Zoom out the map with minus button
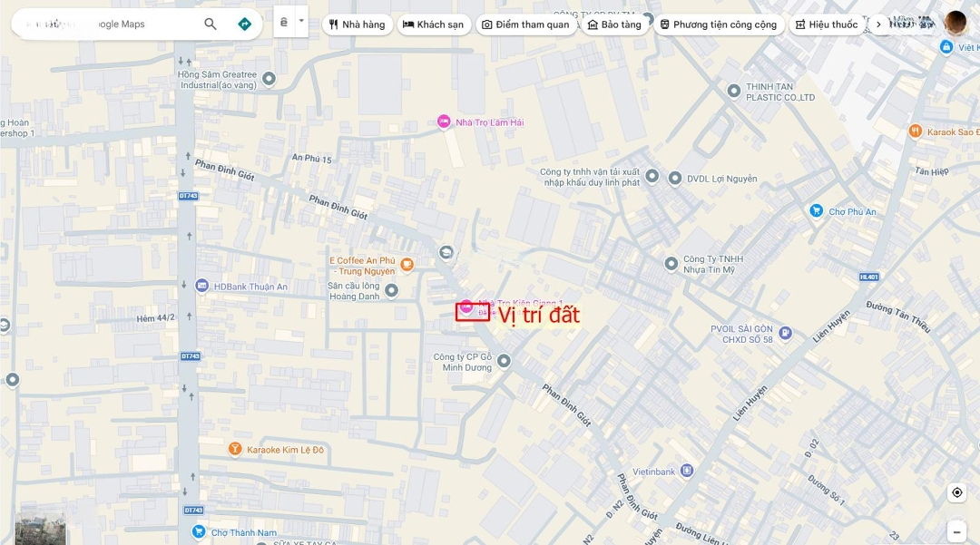This screenshot has width=980, height=545. [x=956, y=531]
